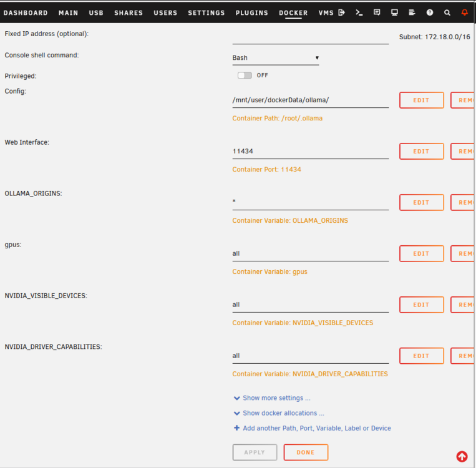Click the Subnet 172.18.0.0/16 text
Image resolution: width=476 pixels, height=468 pixels.
click(x=434, y=37)
